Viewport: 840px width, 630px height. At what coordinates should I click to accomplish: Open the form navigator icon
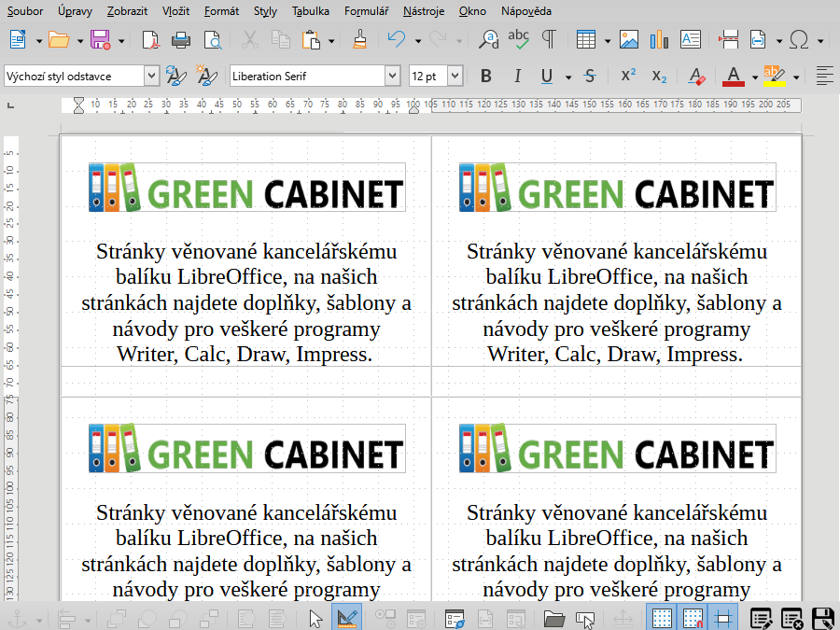[455, 620]
